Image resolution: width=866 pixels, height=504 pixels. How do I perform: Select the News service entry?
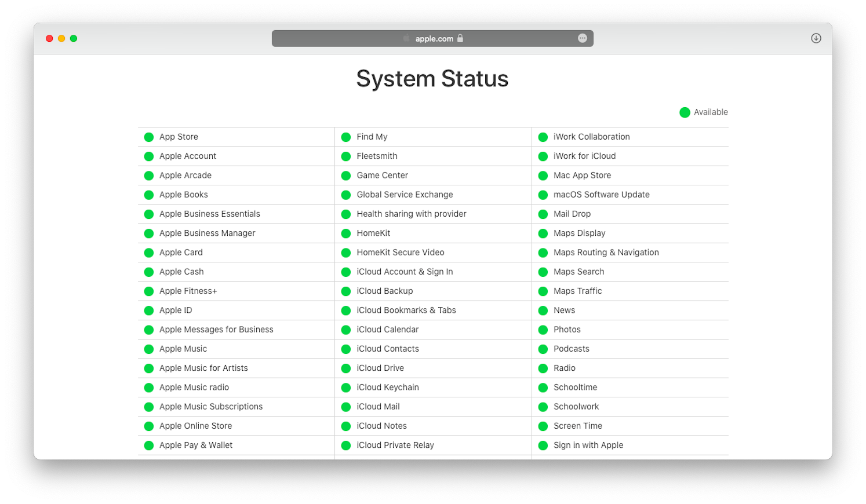point(564,310)
